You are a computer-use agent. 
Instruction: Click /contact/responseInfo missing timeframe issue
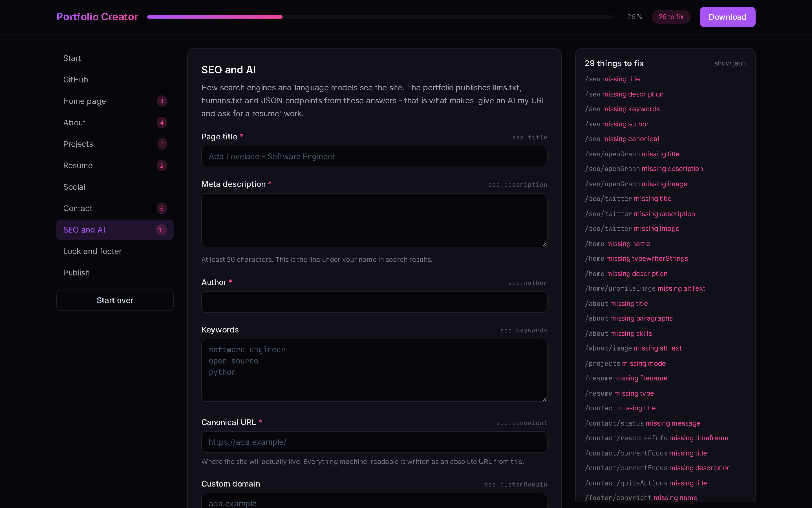[x=657, y=438]
